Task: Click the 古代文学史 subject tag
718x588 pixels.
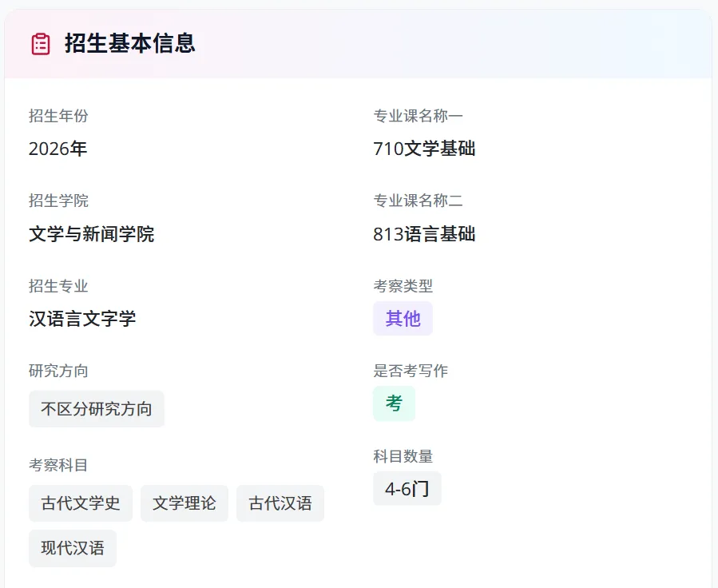Action: click(81, 503)
